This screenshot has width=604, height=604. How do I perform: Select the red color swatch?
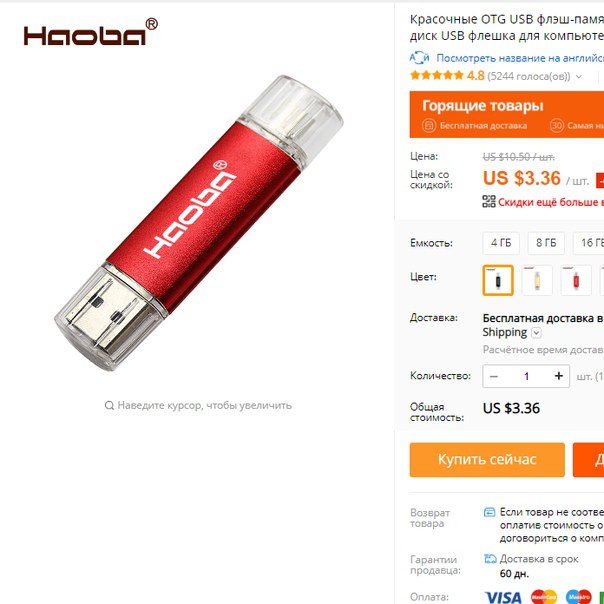tap(575, 280)
